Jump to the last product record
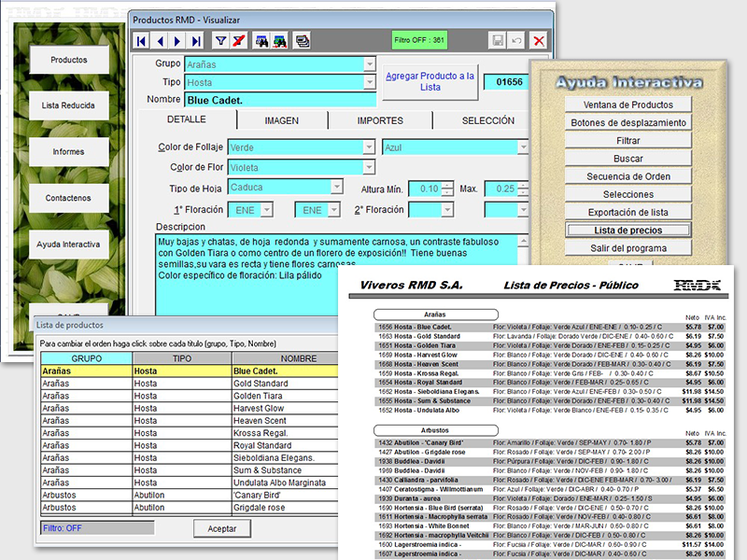The width and height of the screenshot is (747, 560). 196,41
